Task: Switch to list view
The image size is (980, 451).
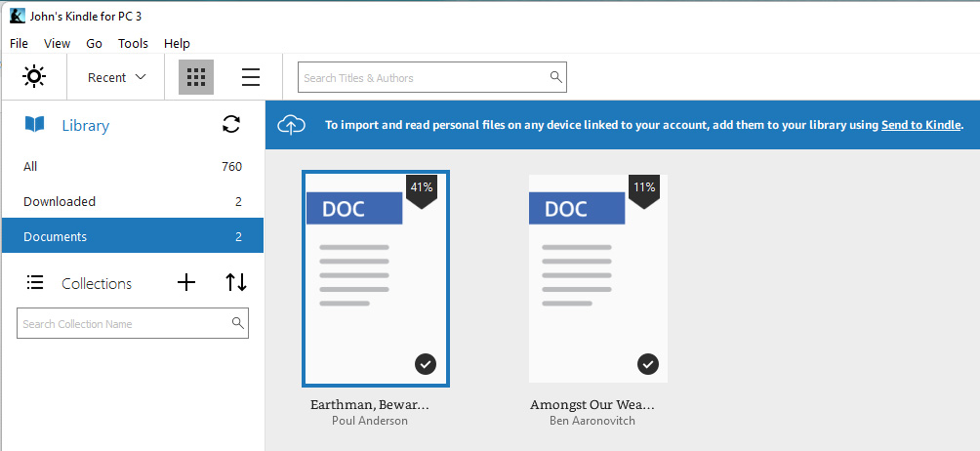Action: click(x=251, y=77)
